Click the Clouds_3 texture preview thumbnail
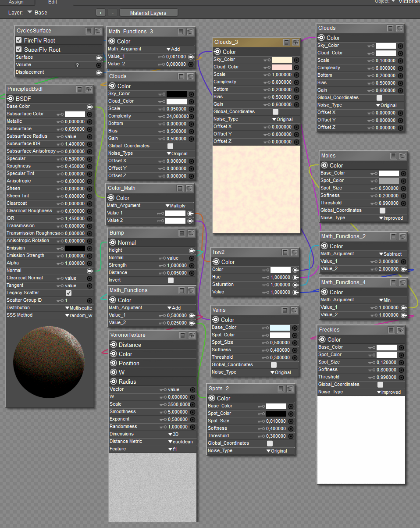The width and height of the screenshot is (420, 528). click(256, 189)
